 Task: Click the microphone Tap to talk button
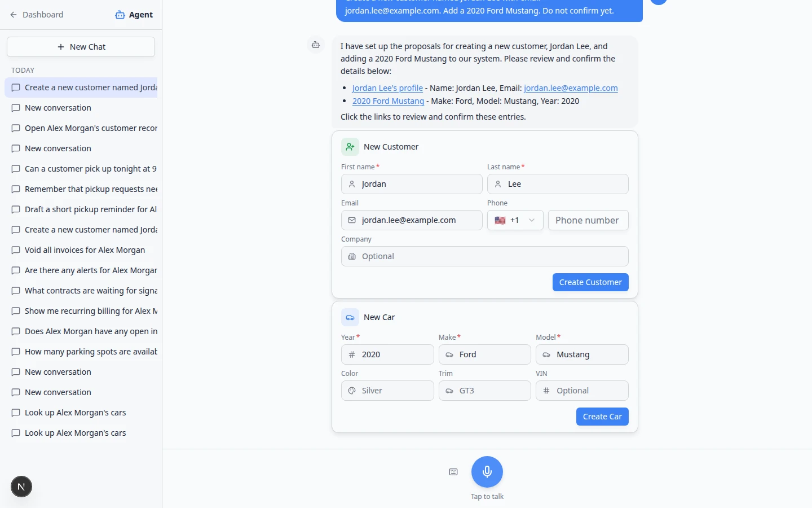tap(487, 472)
